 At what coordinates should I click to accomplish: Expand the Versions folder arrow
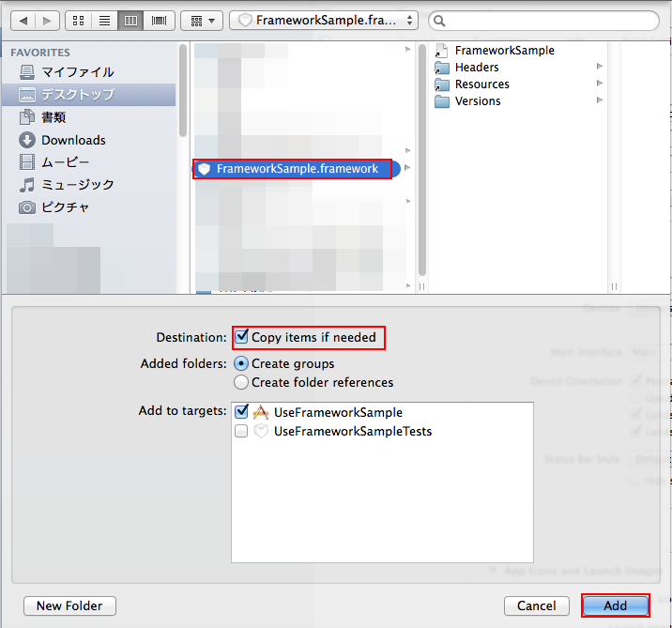[x=600, y=100]
